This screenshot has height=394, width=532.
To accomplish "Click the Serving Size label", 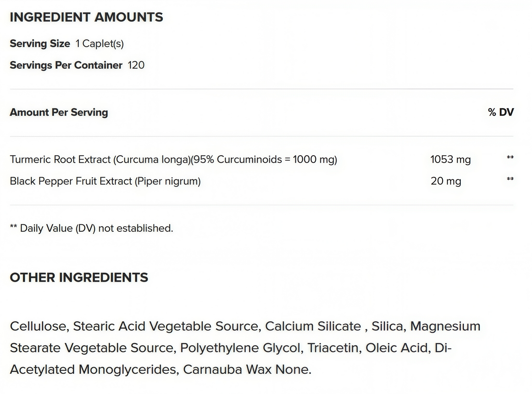I will (40, 44).
